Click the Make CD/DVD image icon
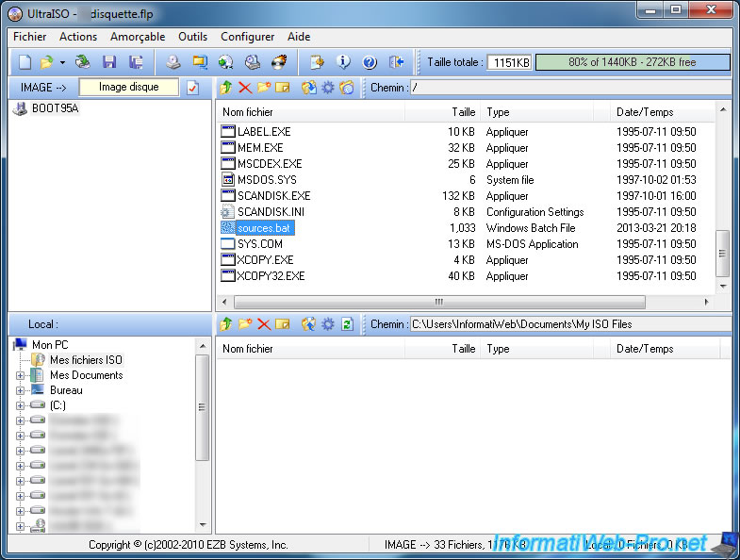The height and width of the screenshot is (560, 740). click(x=173, y=62)
